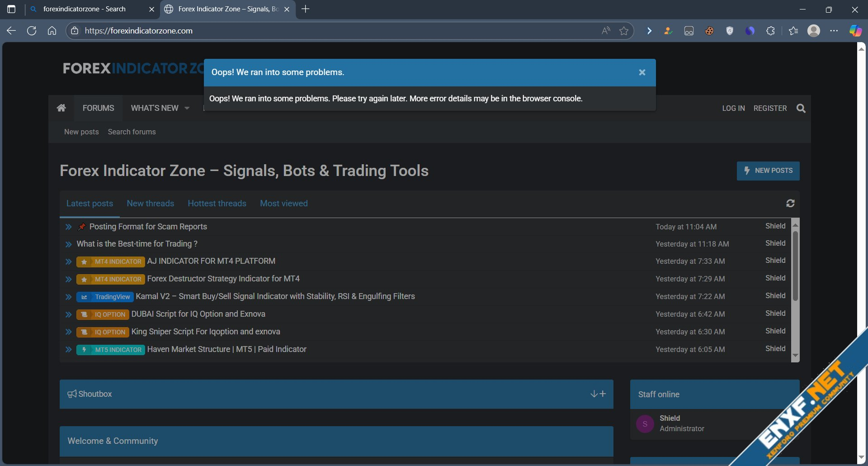Close the error message popup
This screenshot has height=466, width=868.
coord(642,72)
